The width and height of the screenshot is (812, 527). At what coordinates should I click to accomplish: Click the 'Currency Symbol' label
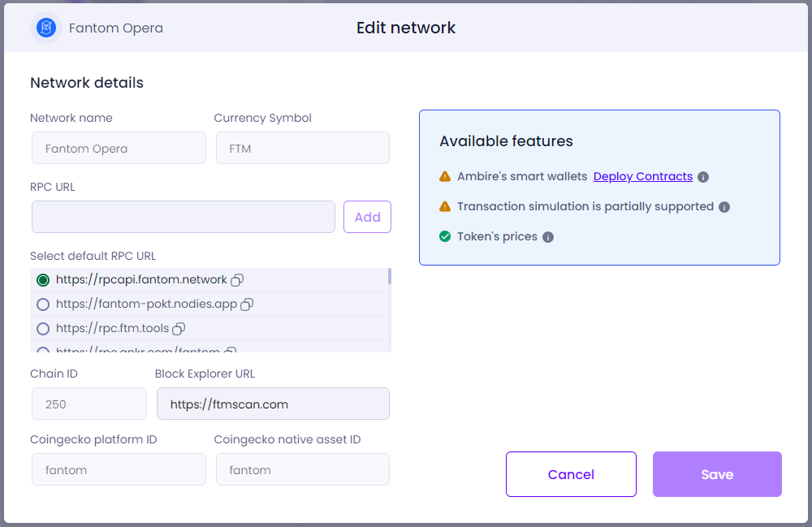click(x=262, y=118)
